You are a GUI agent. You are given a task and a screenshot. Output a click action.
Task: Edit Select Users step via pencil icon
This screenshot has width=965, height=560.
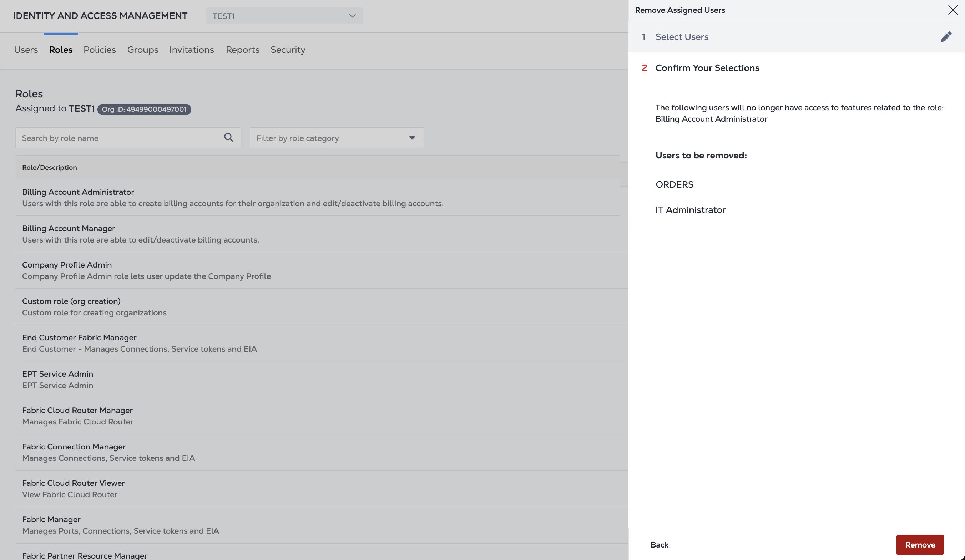(946, 37)
